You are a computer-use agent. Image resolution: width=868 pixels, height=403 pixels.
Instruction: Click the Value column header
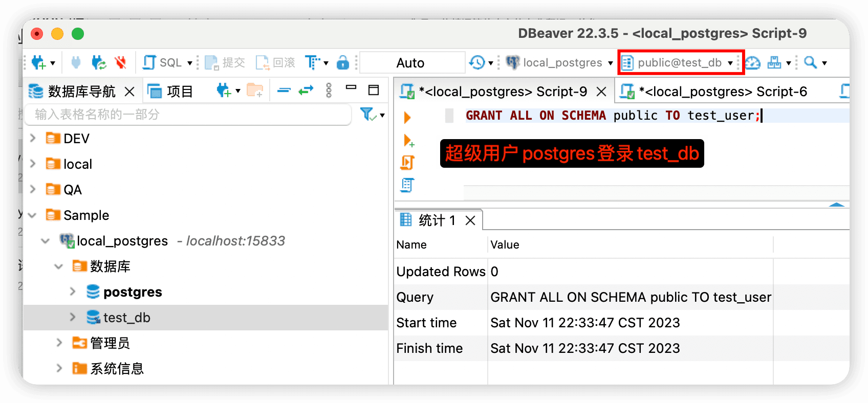505,245
